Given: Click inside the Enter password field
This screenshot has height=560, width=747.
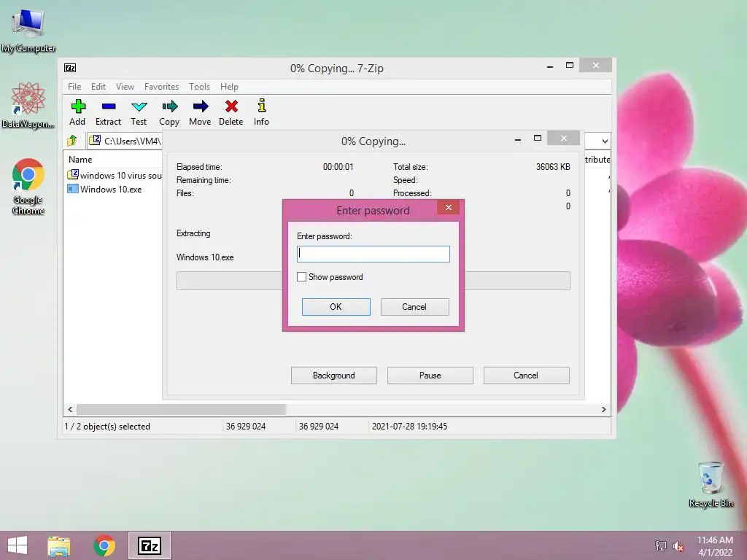Looking at the screenshot, I should (x=373, y=254).
